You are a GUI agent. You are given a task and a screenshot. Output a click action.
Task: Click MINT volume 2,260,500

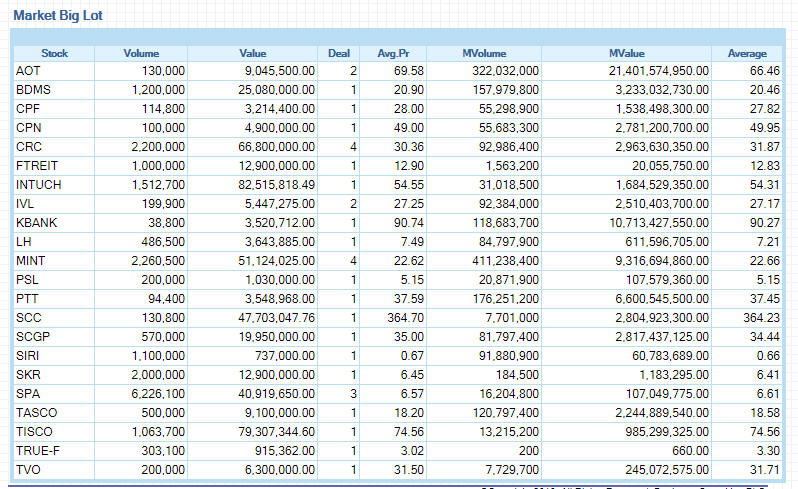click(x=158, y=261)
